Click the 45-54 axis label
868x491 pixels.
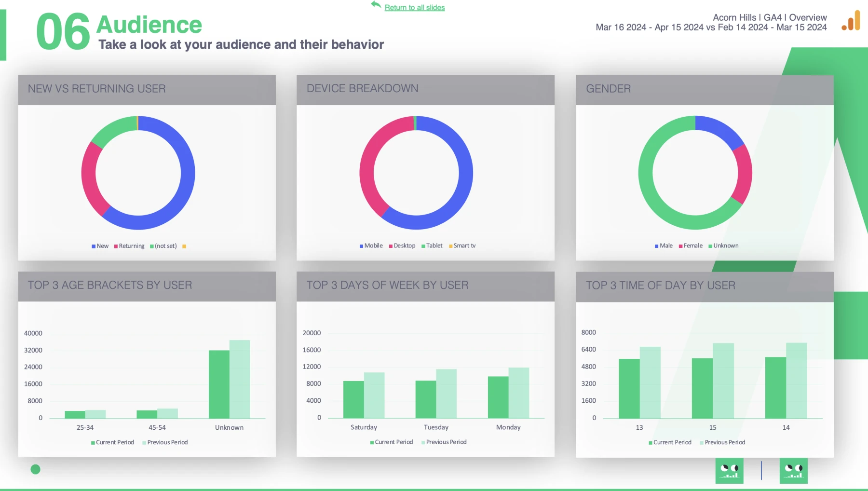(x=157, y=427)
